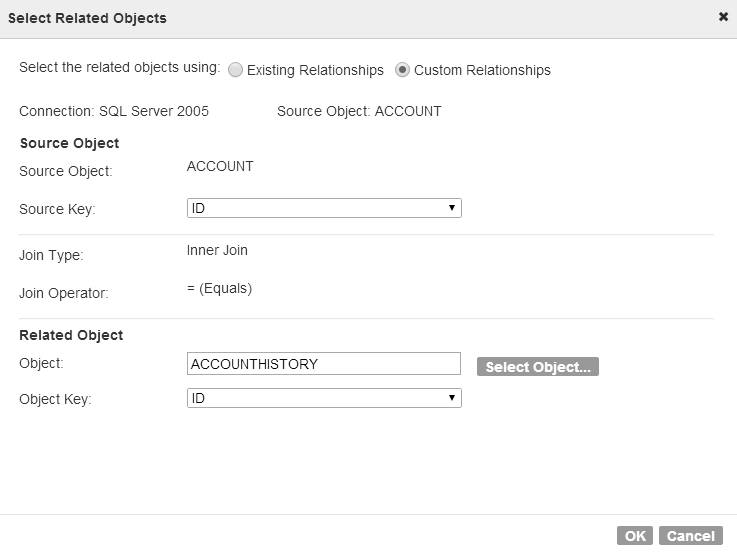The width and height of the screenshot is (737, 555).
Task: Select Custom Relationships radio button
Action: pyautogui.click(x=402, y=70)
